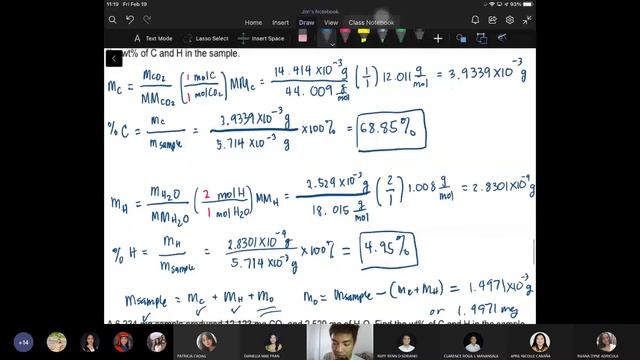Expand blue pen options chevron

click(333, 44)
